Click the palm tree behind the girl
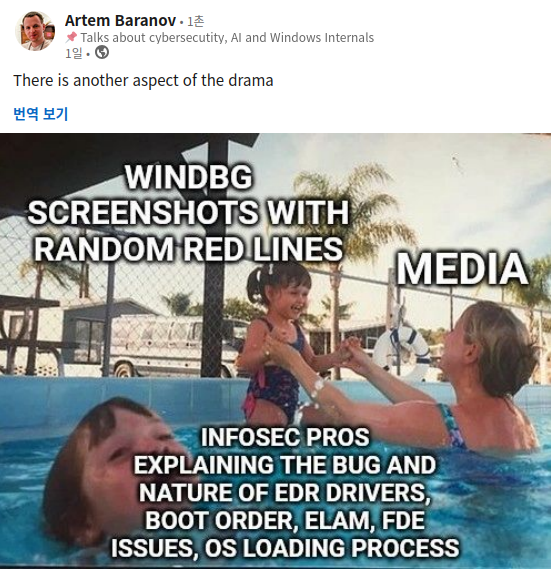Screen dimensions: 551x570 pos(345,225)
